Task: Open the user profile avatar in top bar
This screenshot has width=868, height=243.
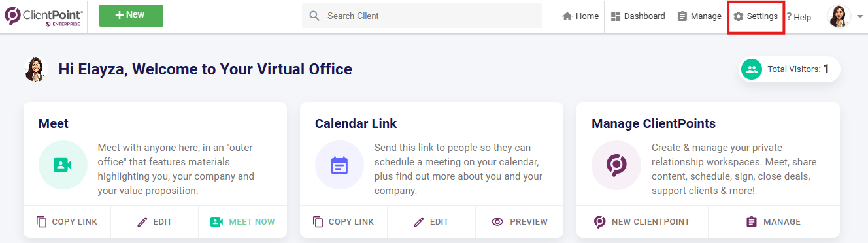Action: tap(839, 16)
